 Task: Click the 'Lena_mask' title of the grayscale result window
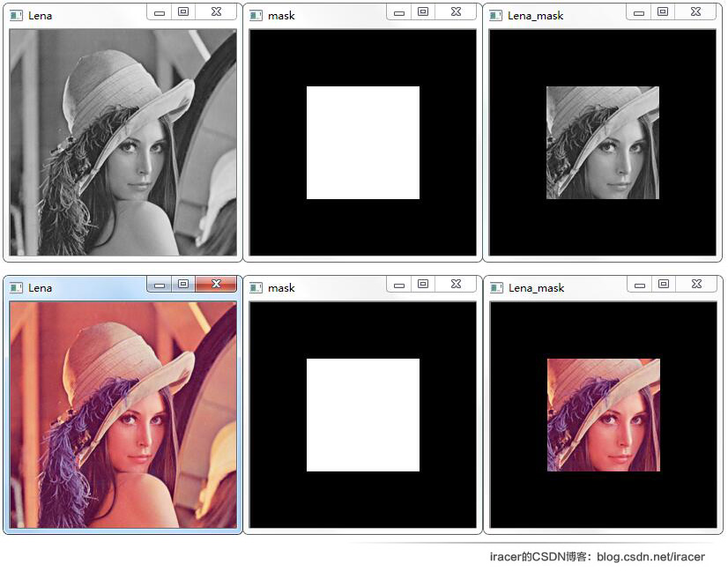pyautogui.click(x=535, y=16)
